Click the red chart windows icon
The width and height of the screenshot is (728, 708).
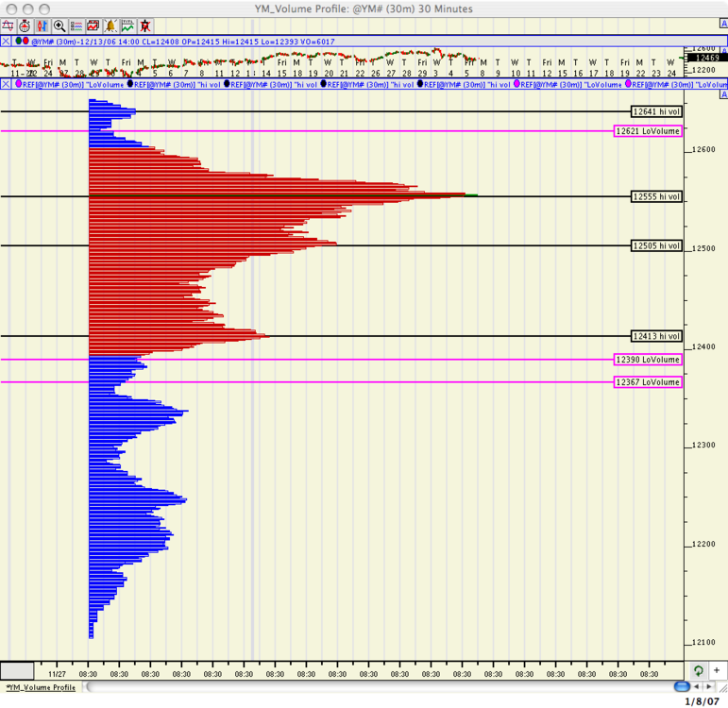coord(93,26)
